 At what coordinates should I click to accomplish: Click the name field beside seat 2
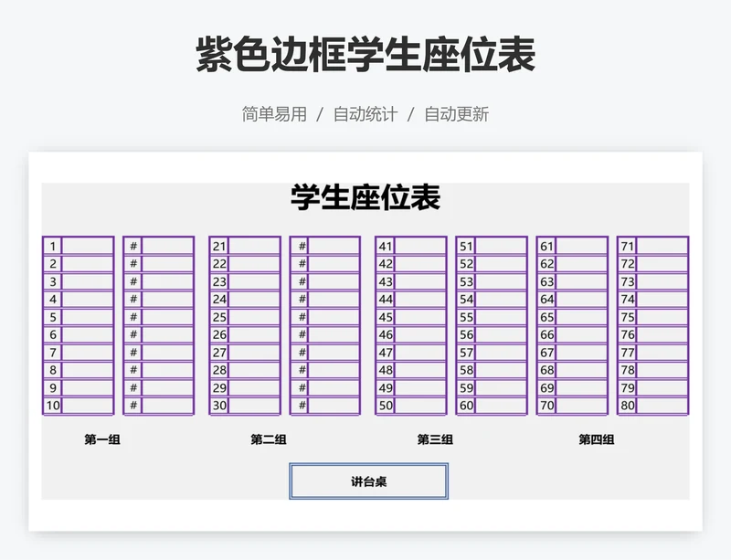point(88,264)
